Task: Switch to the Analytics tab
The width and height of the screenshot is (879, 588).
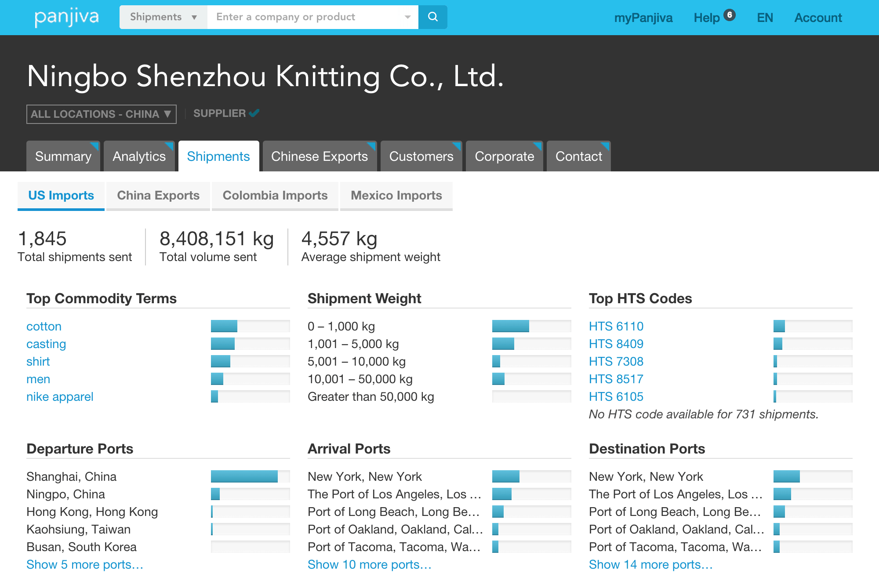Action: pyautogui.click(x=139, y=156)
